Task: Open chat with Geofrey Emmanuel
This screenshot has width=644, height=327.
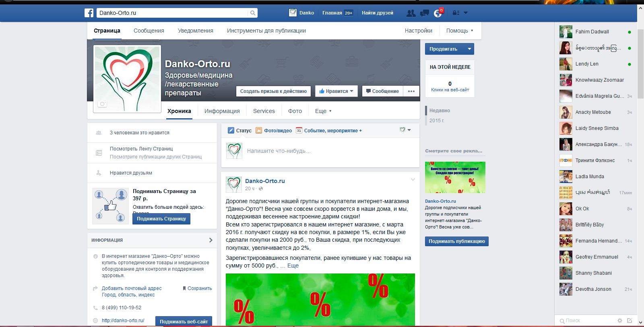Action: coord(596,257)
